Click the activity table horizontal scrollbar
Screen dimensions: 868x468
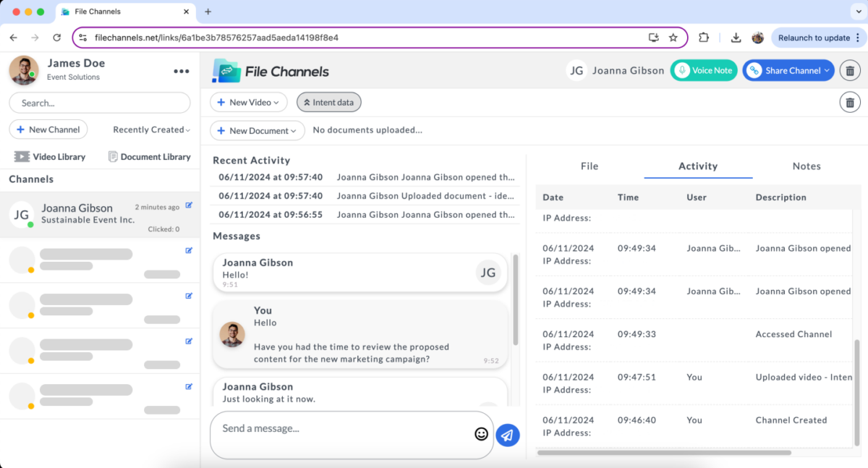point(664,453)
